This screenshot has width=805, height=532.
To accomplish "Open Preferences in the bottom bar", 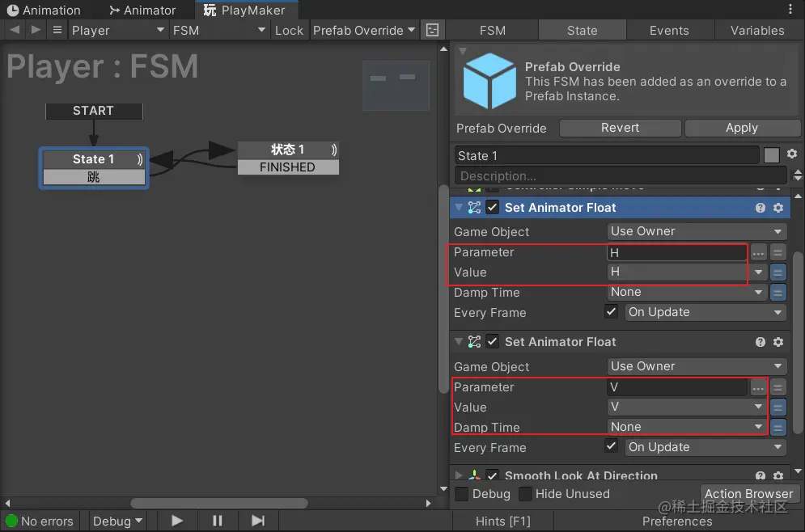I will pos(677,521).
